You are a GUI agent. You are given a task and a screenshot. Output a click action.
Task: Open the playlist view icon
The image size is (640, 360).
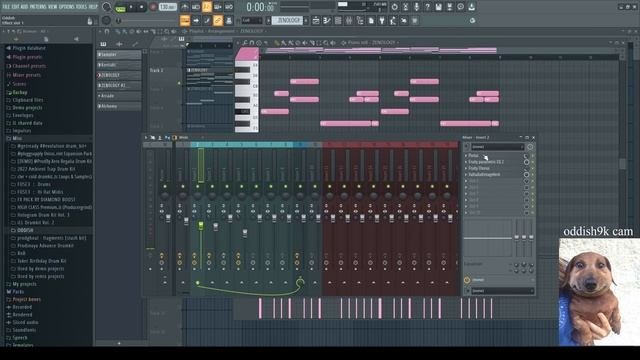coord(316,20)
